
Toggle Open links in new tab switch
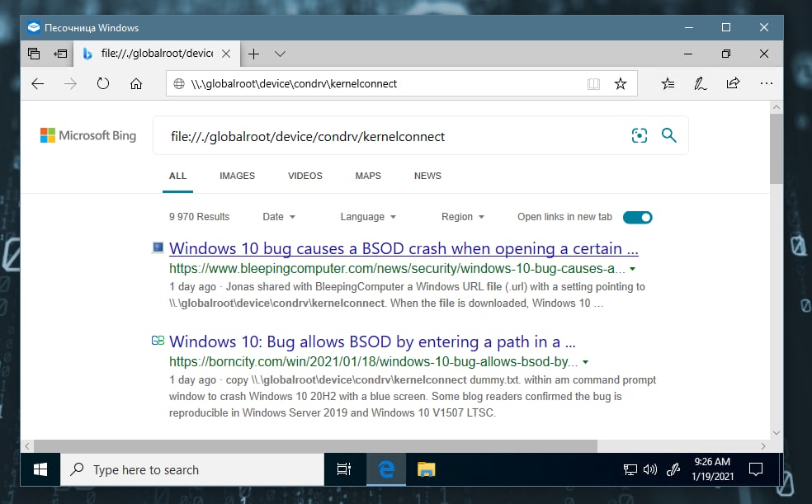[x=638, y=217]
